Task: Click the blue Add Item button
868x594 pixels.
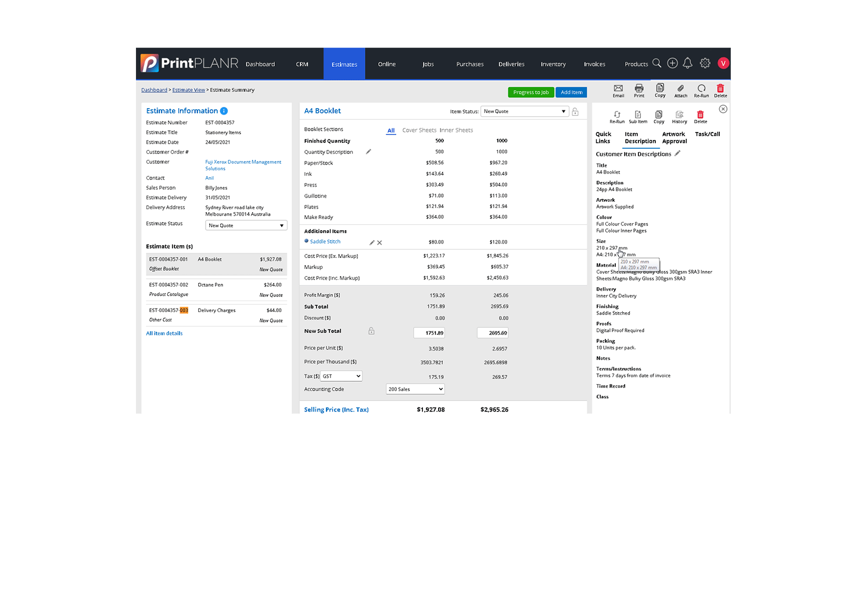Action: click(x=572, y=92)
